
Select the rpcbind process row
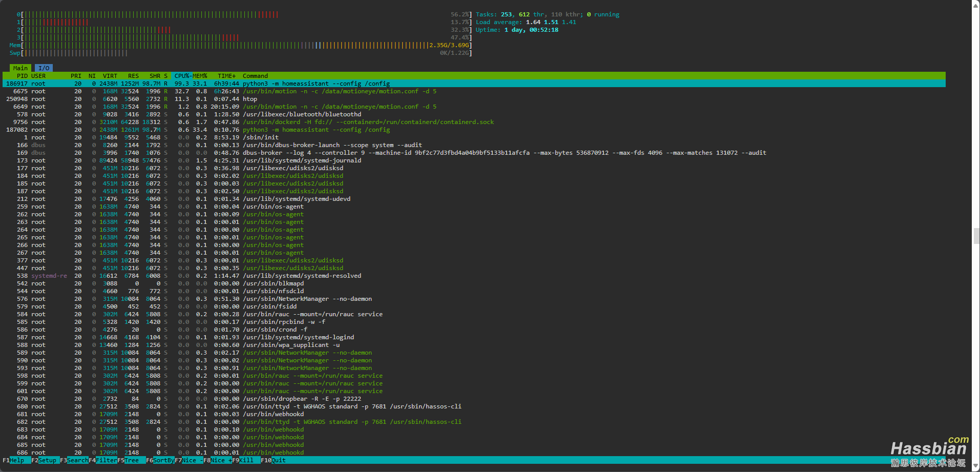pyautogui.click(x=474, y=322)
